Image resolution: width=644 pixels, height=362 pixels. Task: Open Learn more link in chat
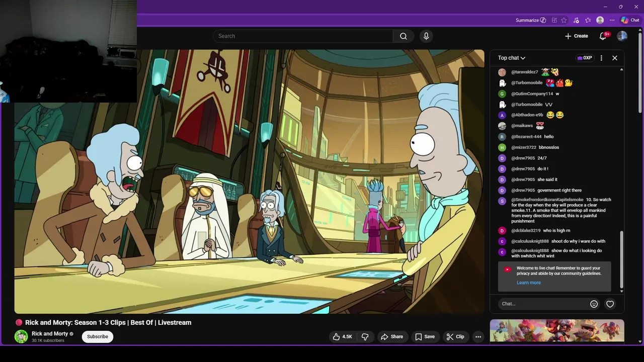(529, 283)
